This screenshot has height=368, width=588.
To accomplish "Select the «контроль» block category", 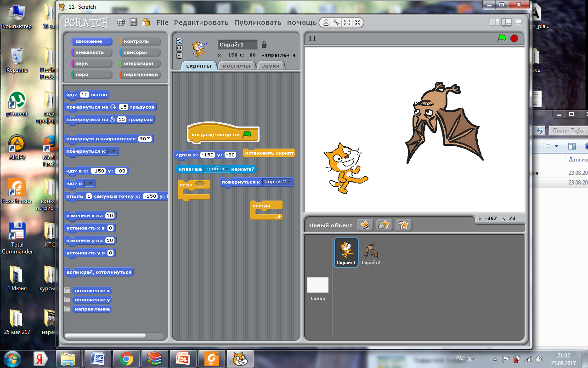I will [x=140, y=41].
